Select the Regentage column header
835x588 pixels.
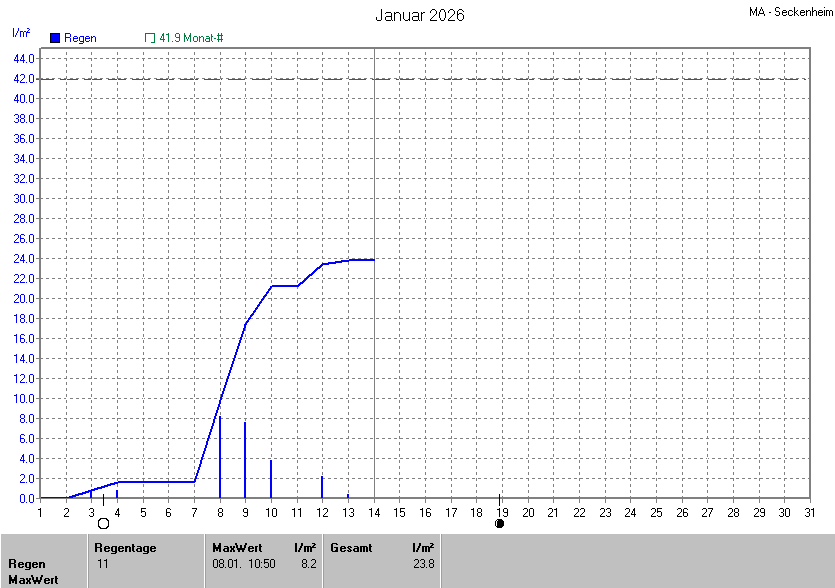(x=125, y=548)
